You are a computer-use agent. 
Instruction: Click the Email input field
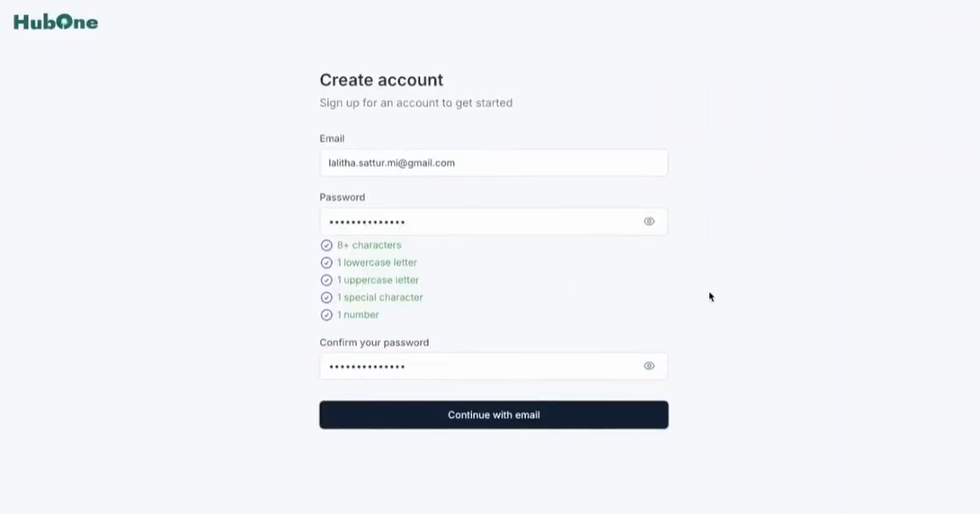point(493,163)
